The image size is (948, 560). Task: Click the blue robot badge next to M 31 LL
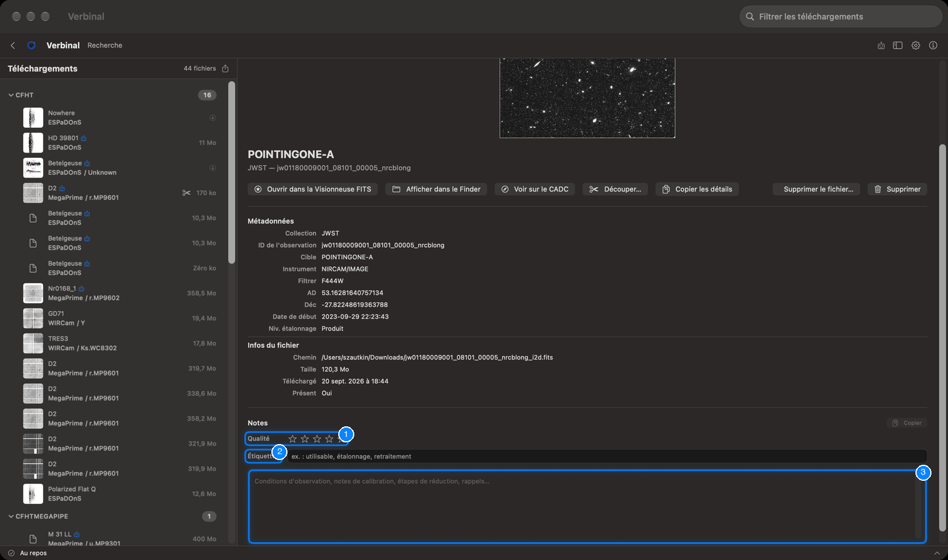click(77, 534)
